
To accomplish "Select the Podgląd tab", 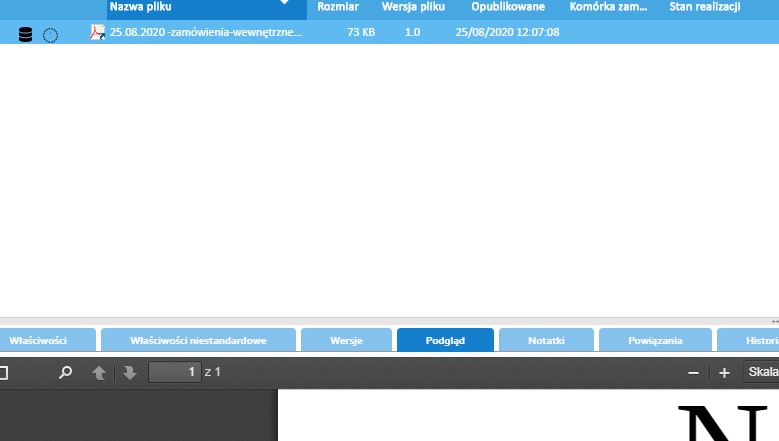I will pos(445,340).
